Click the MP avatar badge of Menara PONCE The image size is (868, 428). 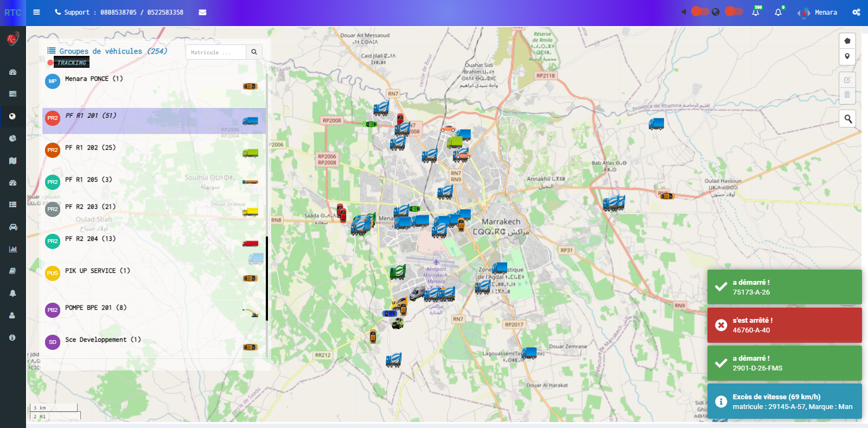[x=53, y=81]
